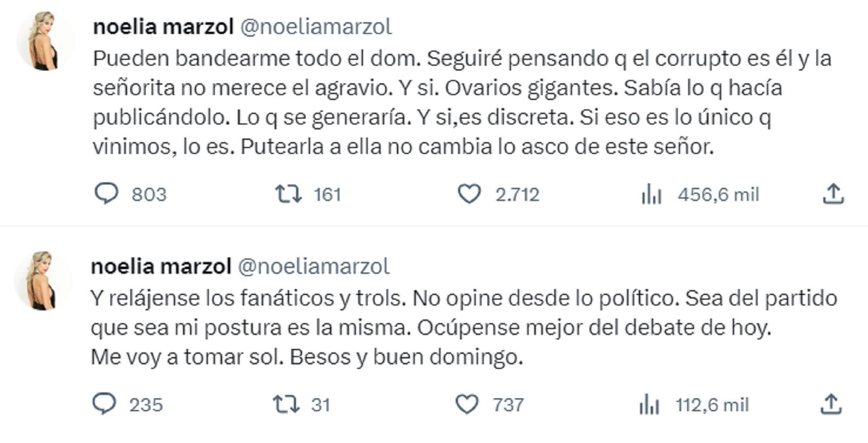Share the second tweet via upload icon
868x443 pixels.
coord(831,404)
